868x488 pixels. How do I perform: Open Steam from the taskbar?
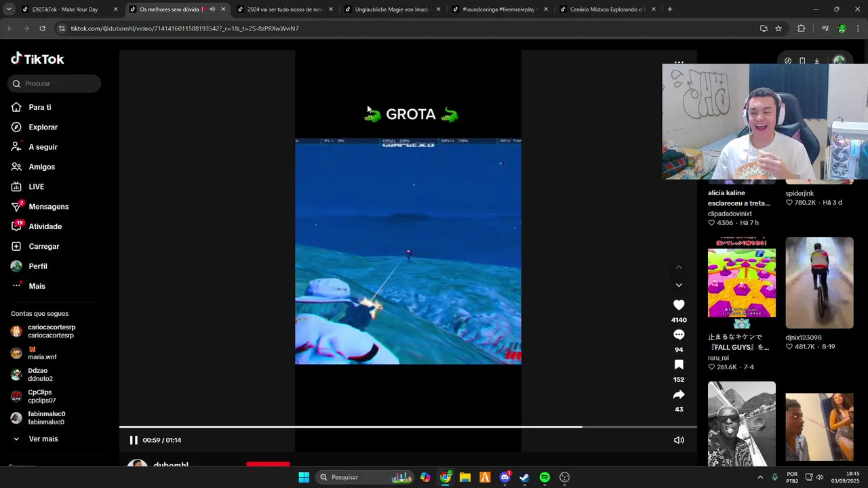(x=524, y=477)
